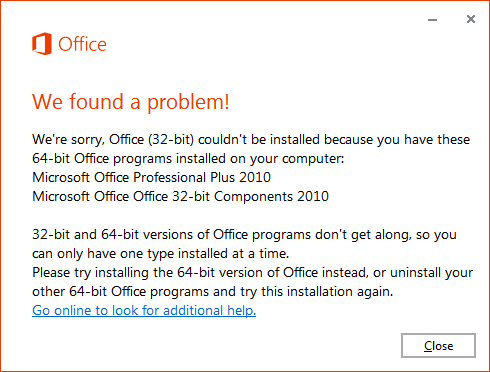Open the Go online for additional help link
The height and width of the screenshot is (372, 490).
pyautogui.click(x=144, y=310)
